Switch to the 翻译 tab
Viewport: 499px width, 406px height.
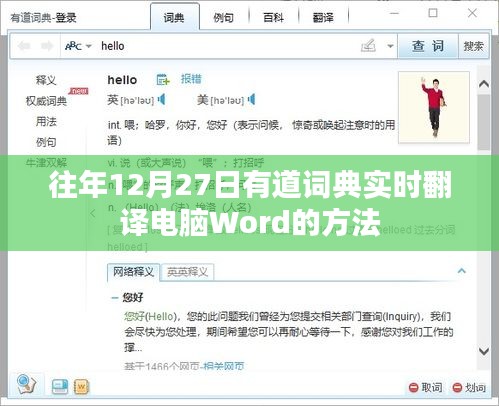pyautogui.click(x=323, y=17)
